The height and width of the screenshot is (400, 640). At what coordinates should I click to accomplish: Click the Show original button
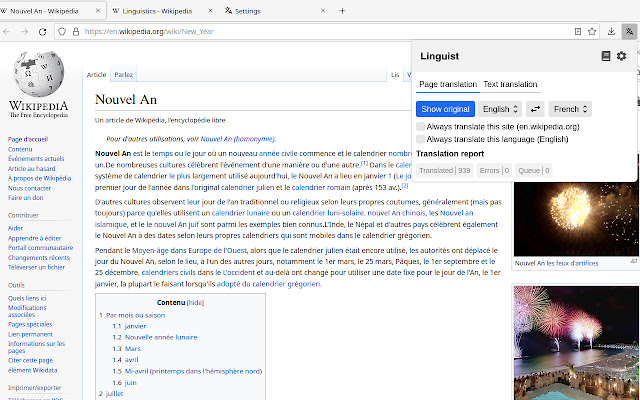(x=445, y=108)
